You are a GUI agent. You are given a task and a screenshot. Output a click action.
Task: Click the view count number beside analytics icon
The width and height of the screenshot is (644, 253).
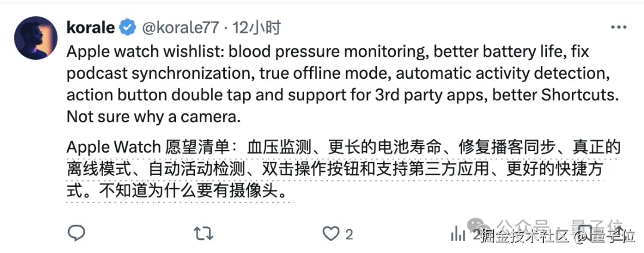[476, 235]
